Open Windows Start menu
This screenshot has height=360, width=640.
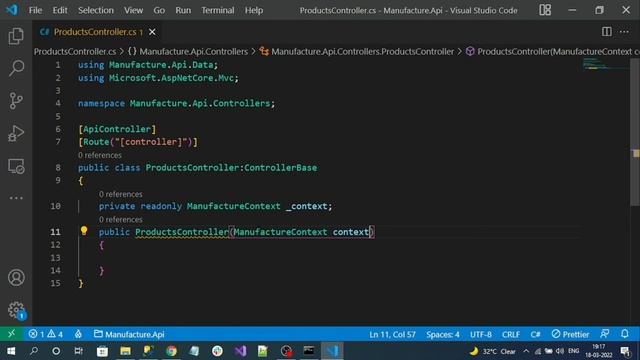[11, 351]
